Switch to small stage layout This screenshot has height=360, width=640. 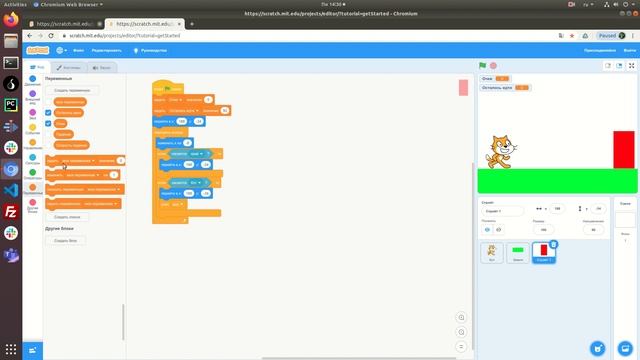point(608,65)
